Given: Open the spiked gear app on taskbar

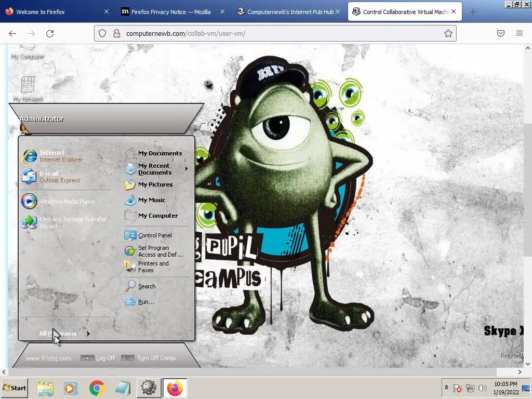Looking at the screenshot, I should click(149, 388).
